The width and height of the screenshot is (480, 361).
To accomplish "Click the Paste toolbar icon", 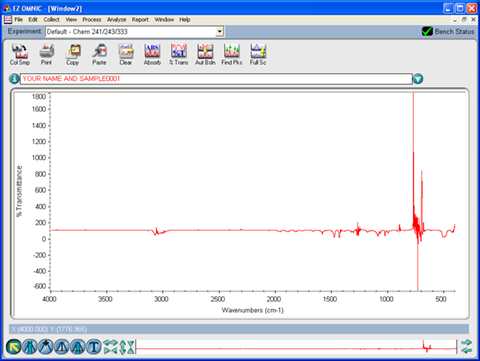I will point(99,54).
